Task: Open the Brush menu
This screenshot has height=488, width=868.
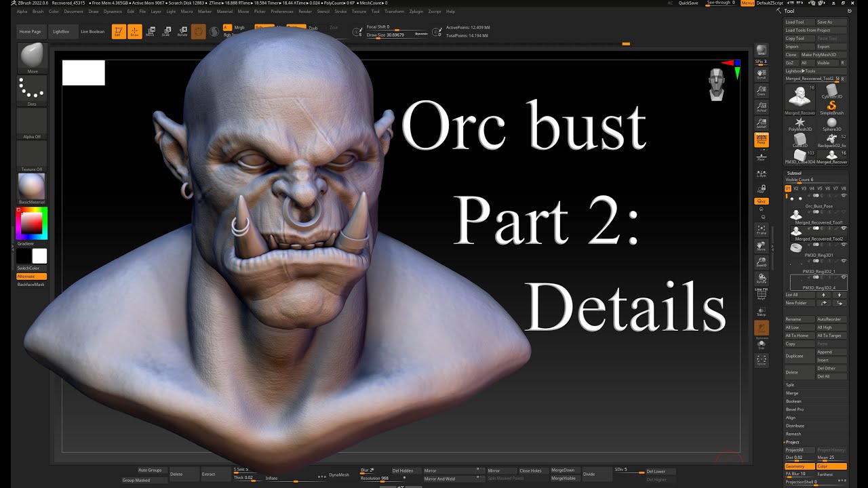Action: click(x=37, y=12)
